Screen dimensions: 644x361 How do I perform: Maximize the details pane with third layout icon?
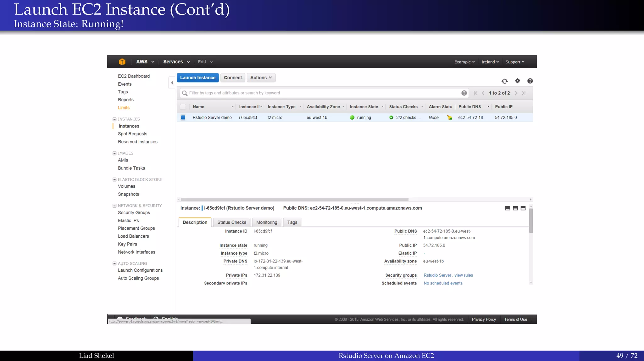(x=523, y=208)
